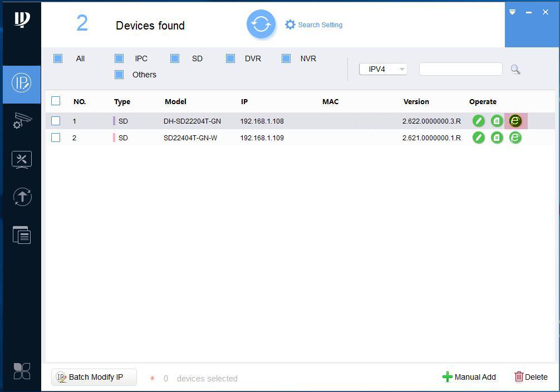Open web browser icon for SD22404T-GN-W
Image resolution: width=560 pixels, height=392 pixels.
tap(515, 138)
